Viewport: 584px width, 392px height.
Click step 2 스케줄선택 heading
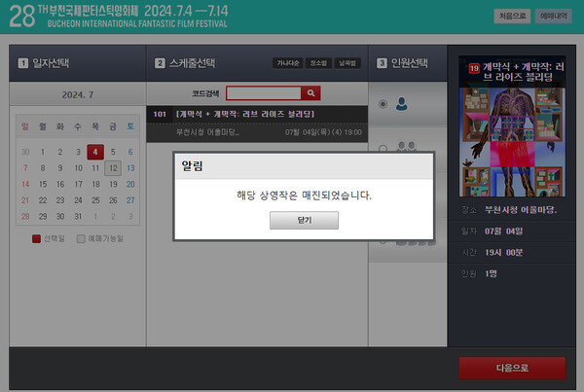click(185, 63)
